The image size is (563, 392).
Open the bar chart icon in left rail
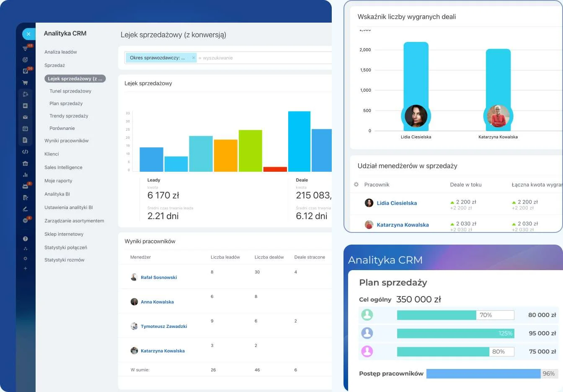click(25, 175)
